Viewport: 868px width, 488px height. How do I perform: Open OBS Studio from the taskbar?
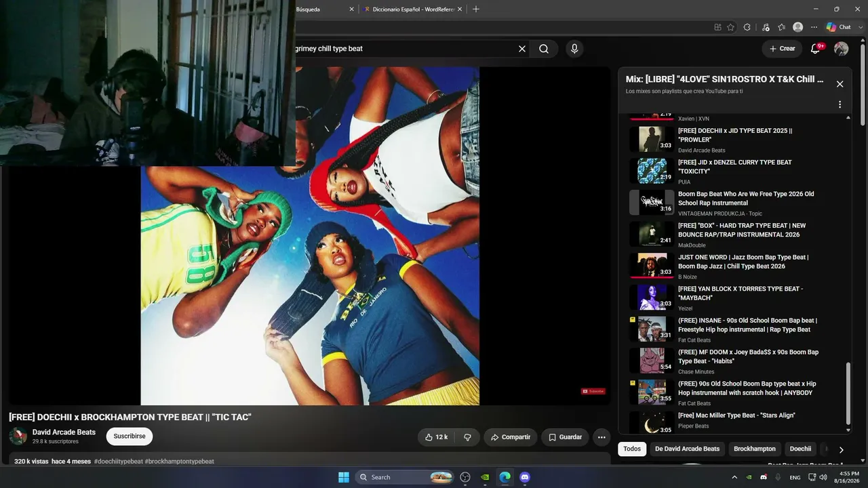pyautogui.click(x=465, y=477)
